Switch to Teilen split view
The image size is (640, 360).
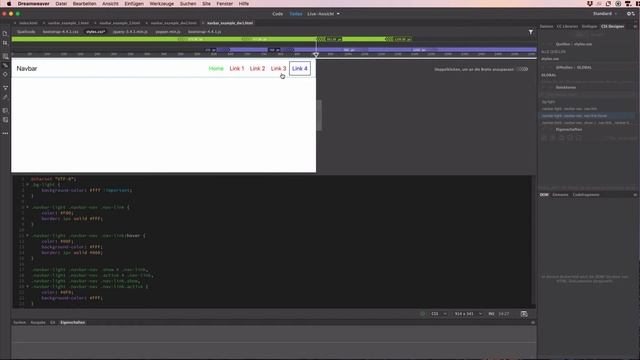[296, 14]
